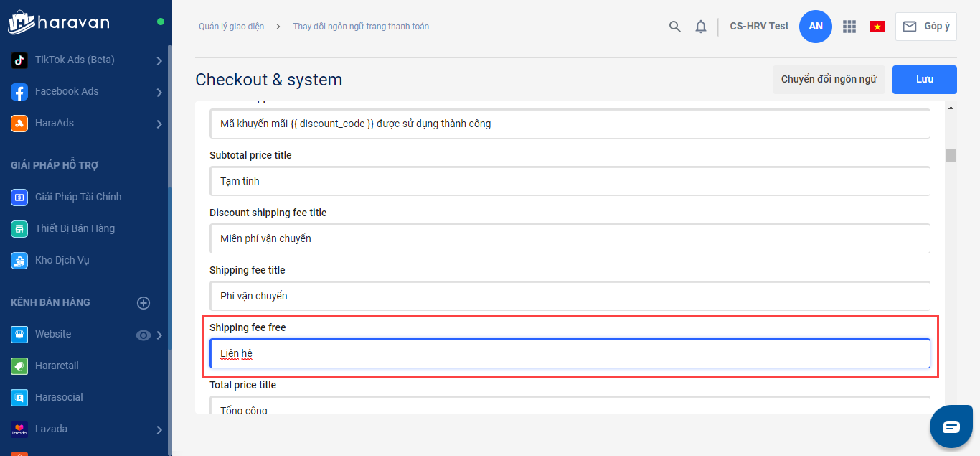Select Harasocial in the sidebar
Image resolution: width=980 pixels, height=456 pixels.
pyautogui.click(x=59, y=397)
